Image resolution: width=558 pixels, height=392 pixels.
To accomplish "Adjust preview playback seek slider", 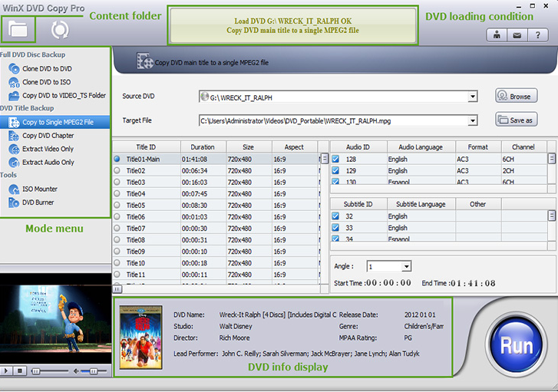I will tap(36, 371).
